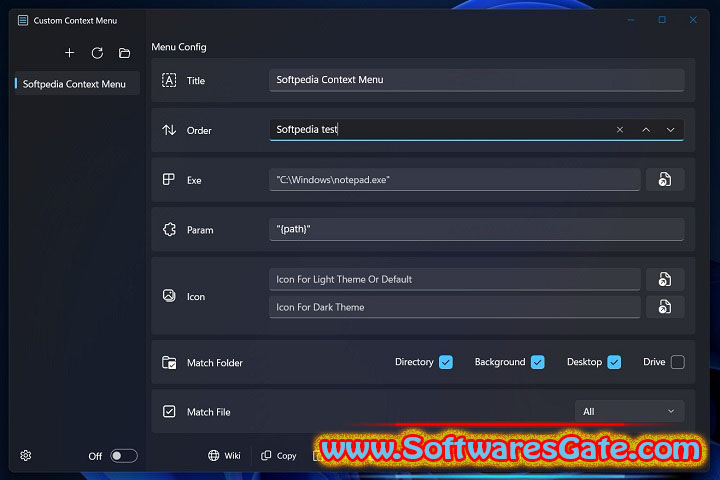Minimize the window

(x=631, y=20)
